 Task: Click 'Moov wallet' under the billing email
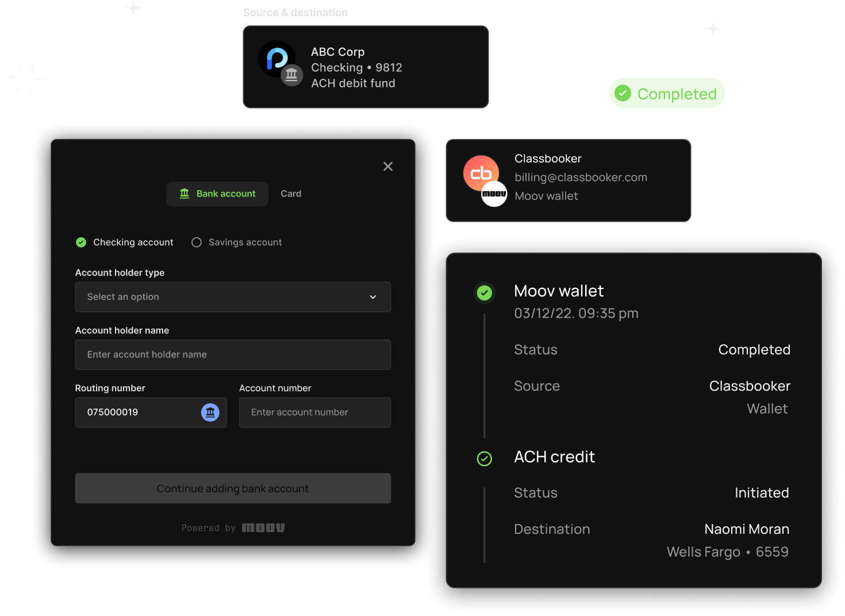coord(546,196)
